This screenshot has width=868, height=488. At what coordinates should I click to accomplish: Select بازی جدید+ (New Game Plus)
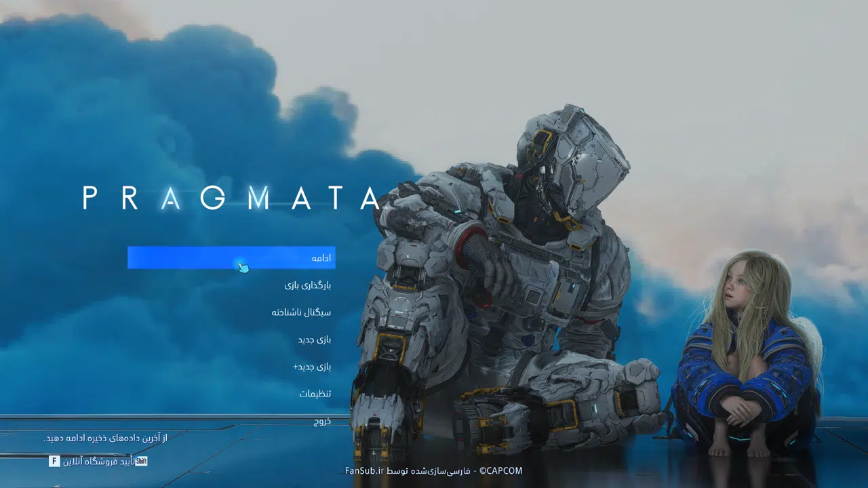pos(312,367)
